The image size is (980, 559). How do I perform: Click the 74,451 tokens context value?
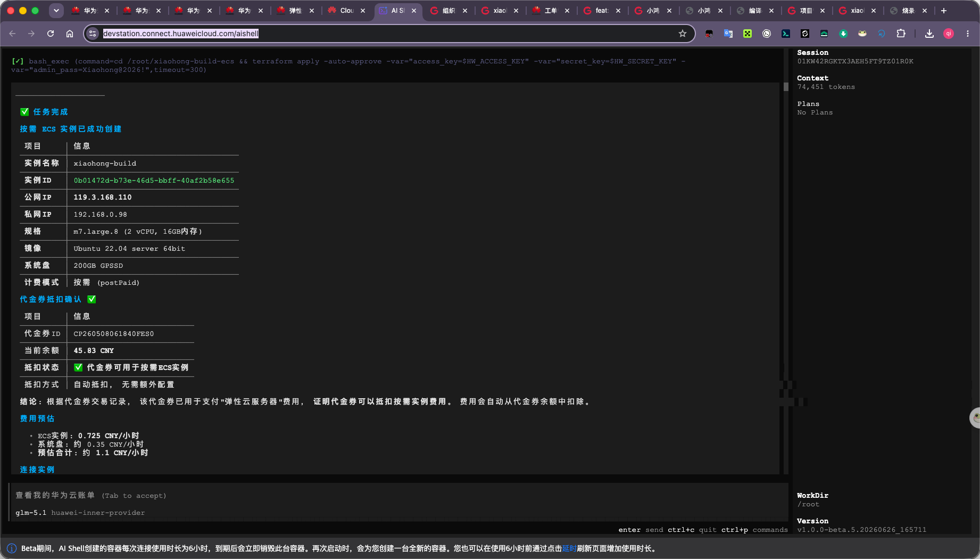pos(826,87)
